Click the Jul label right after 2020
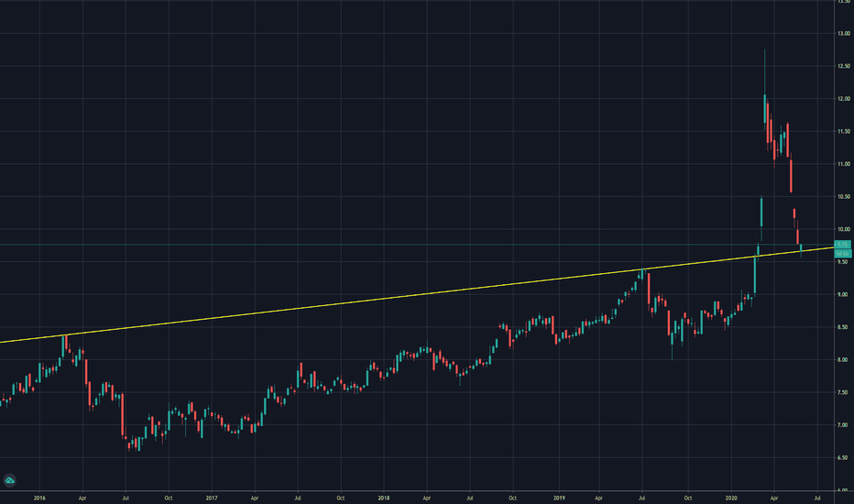854x504 pixels. click(817, 498)
